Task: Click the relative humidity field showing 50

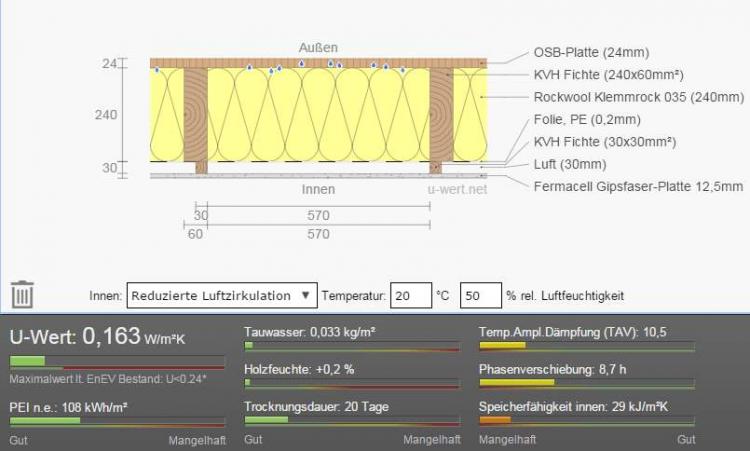Action: coord(479,296)
